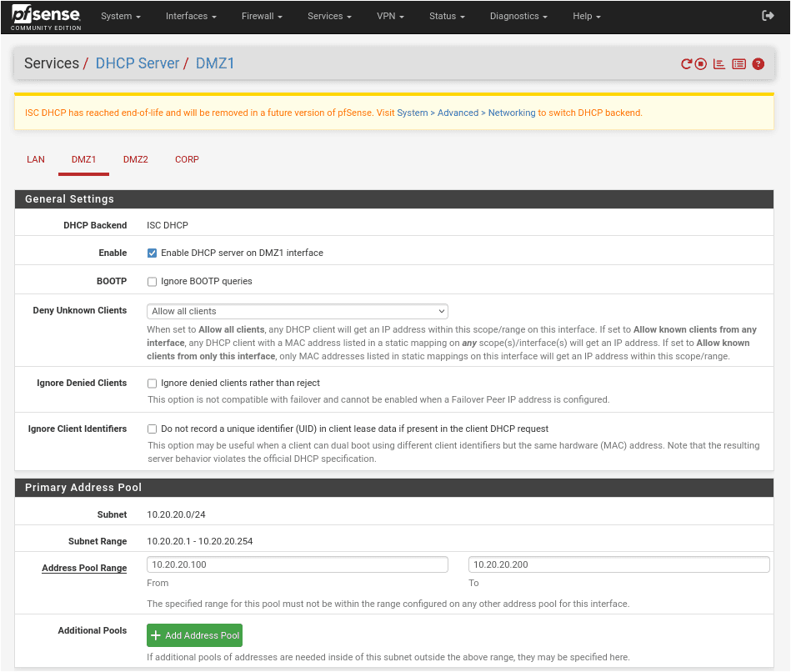This screenshot has height=672, width=791.
Task: Click the Deny Unknown Clients label
Action: (x=80, y=310)
